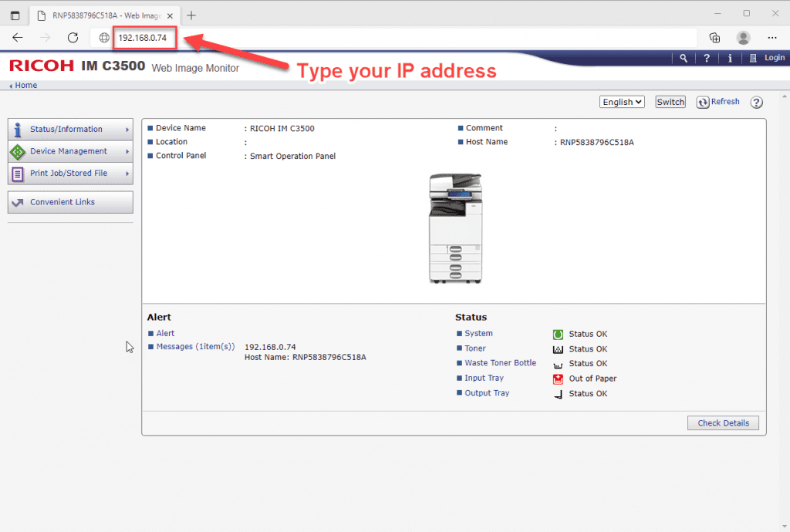This screenshot has width=790, height=532.
Task: Click the green System status icon
Action: (558, 335)
